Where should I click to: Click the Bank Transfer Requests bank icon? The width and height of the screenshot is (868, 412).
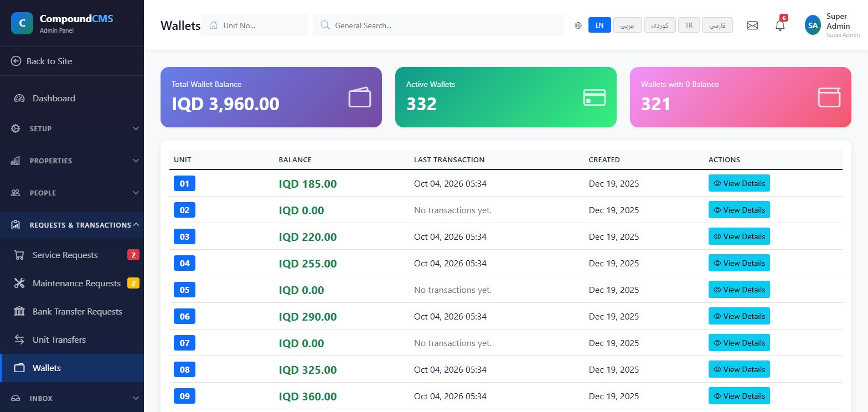[19, 312]
